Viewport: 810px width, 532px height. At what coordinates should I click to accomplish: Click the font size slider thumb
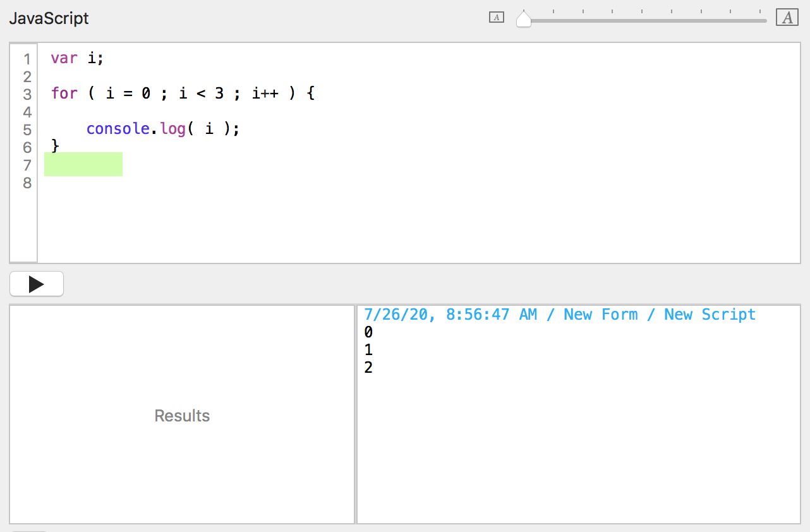[524, 20]
